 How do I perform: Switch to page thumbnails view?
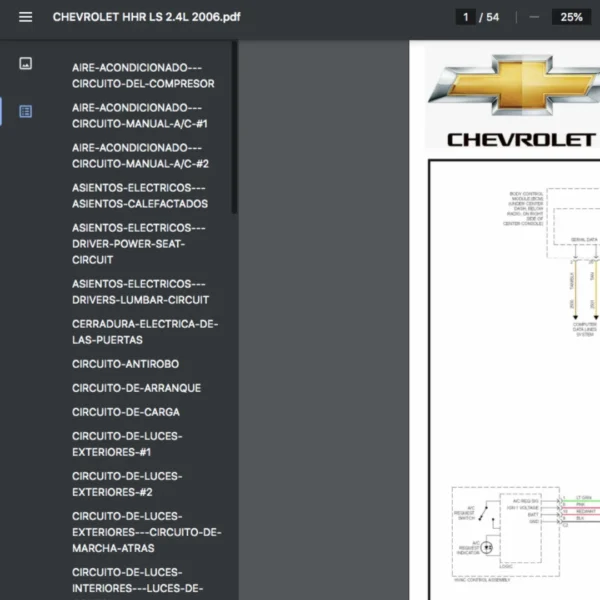(25, 64)
